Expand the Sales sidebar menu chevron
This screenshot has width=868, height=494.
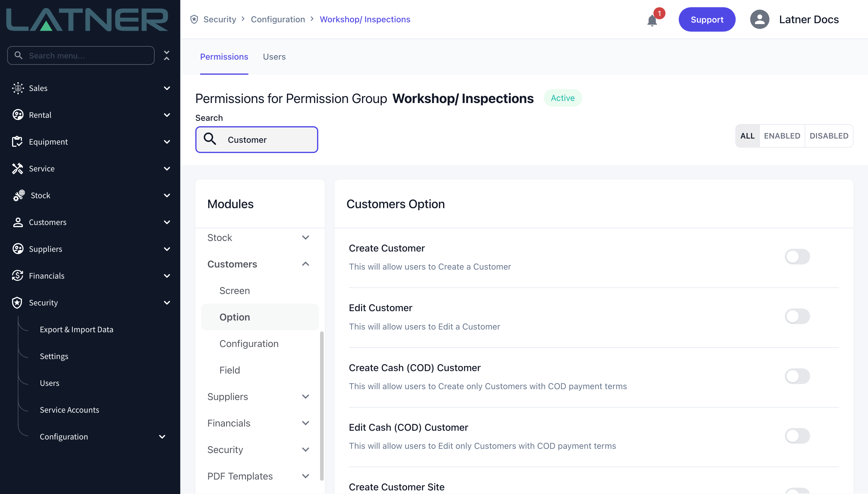tap(167, 88)
